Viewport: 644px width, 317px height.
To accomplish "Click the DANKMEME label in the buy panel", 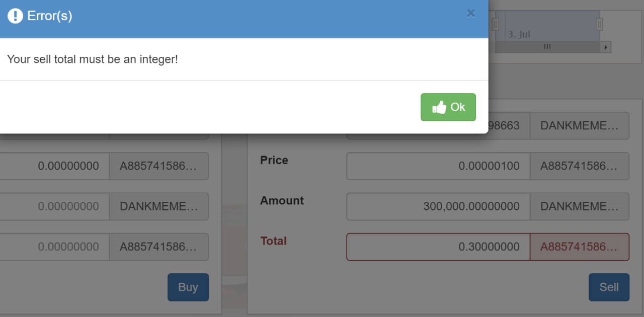I will click(x=159, y=206).
